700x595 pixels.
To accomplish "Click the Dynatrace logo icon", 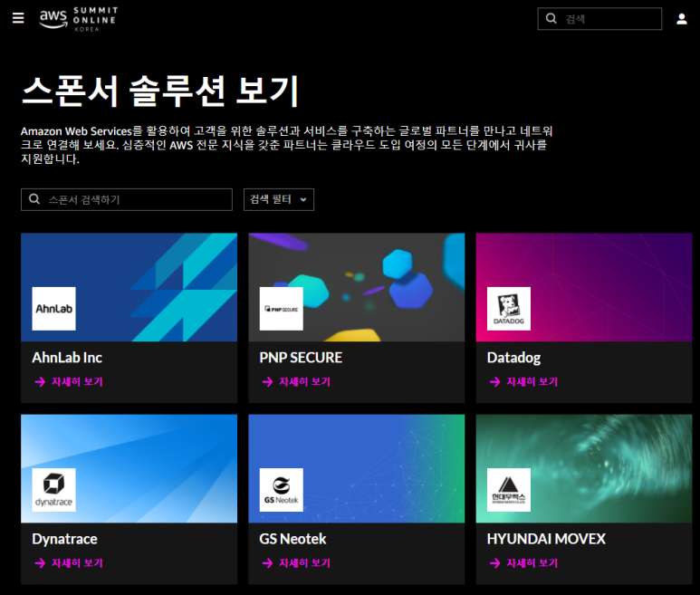I will [x=53, y=490].
